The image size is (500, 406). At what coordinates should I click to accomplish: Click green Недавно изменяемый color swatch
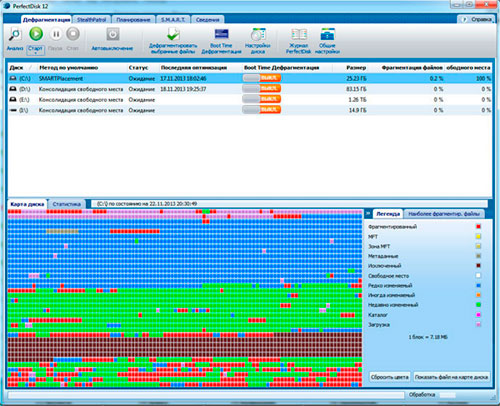478,305
